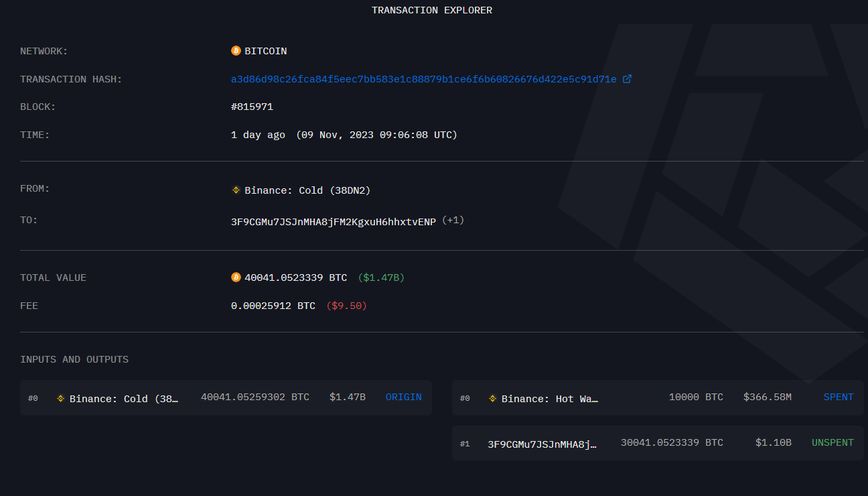This screenshot has height=496, width=868.
Task: Click the #1 index of the second output
Action: [465, 444]
